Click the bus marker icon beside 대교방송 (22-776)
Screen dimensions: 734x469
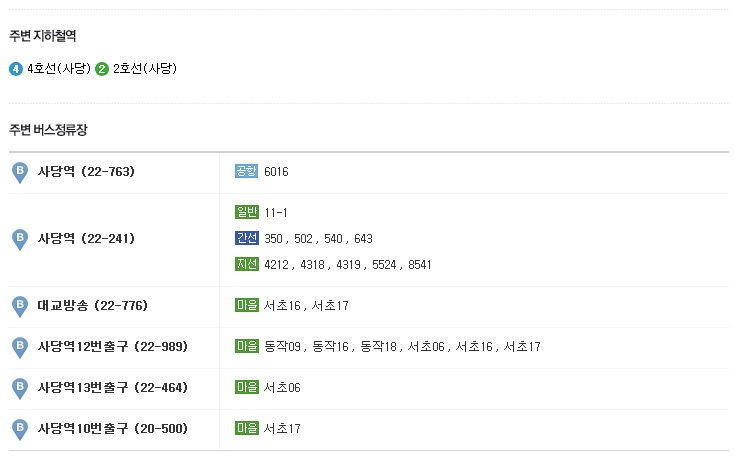(19, 305)
